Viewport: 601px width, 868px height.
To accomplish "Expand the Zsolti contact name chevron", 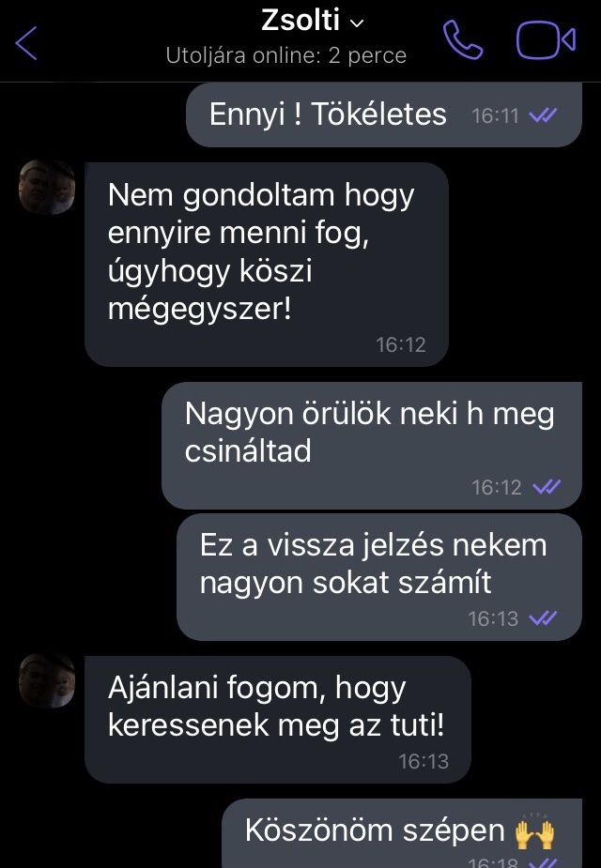I will click(x=357, y=23).
